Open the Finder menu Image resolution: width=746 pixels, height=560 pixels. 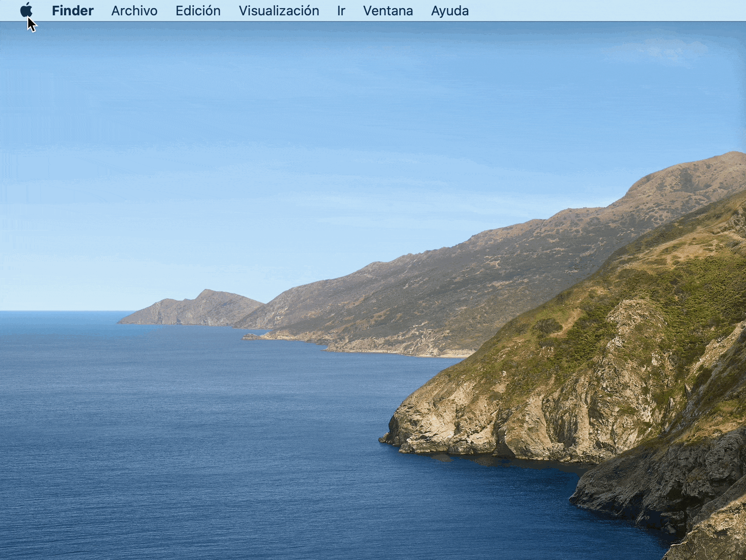pyautogui.click(x=73, y=11)
